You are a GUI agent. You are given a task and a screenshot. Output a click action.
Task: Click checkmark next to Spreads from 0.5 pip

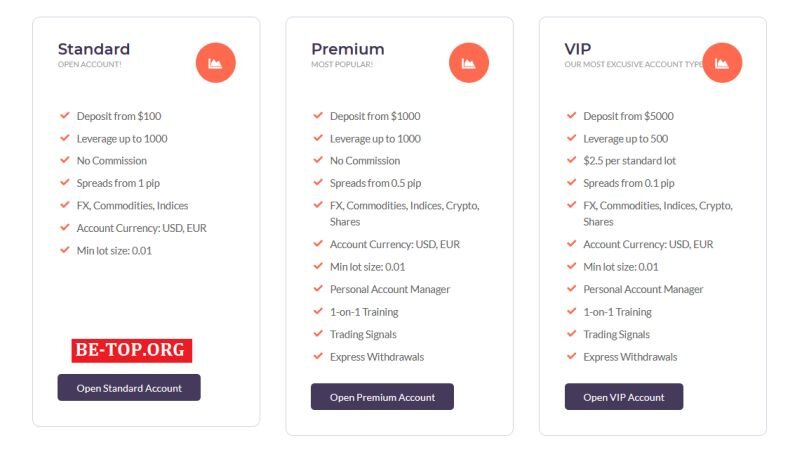318,182
